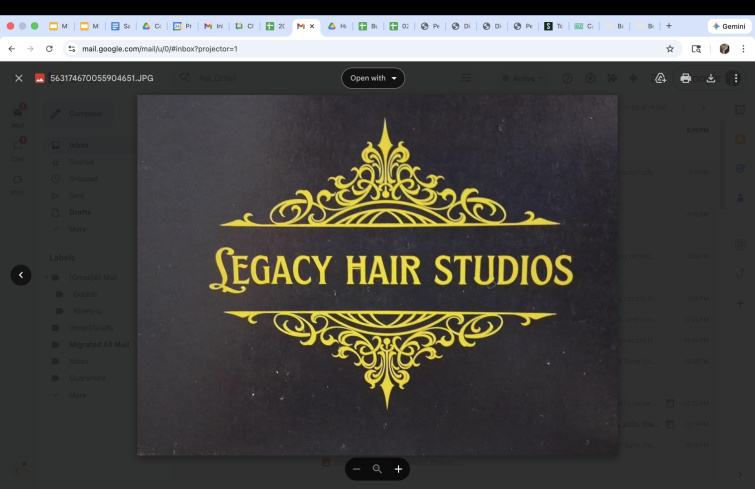Download the JPG with the download icon

(711, 78)
